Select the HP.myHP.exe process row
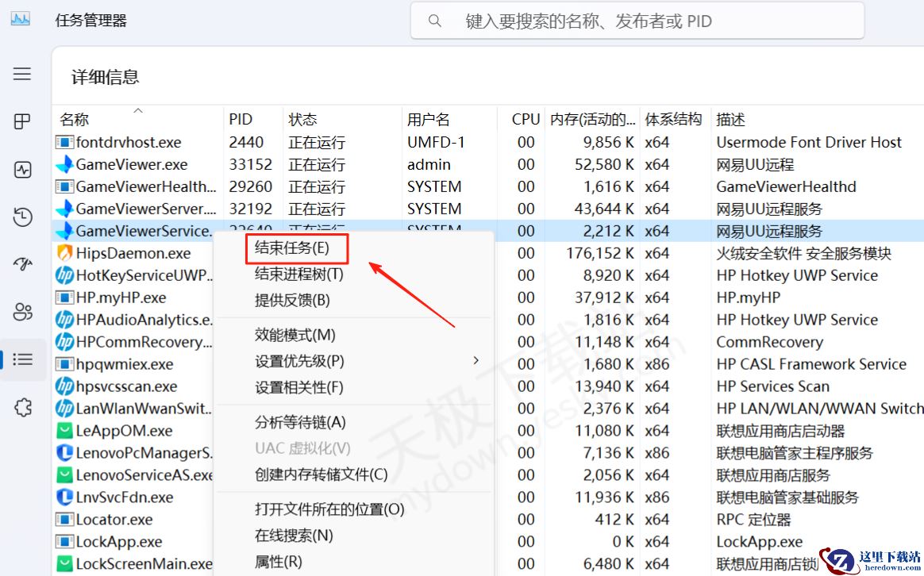Image resolution: width=924 pixels, height=576 pixels. (x=488, y=298)
